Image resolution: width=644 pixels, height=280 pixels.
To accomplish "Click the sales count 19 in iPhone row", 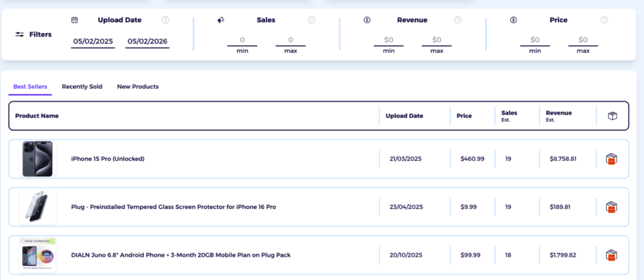I will coord(508,159).
